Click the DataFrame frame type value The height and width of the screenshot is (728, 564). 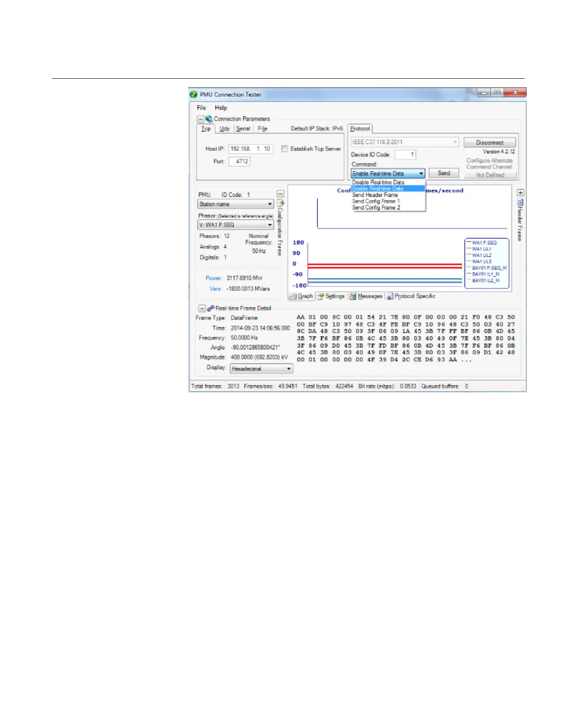coord(244,318)
